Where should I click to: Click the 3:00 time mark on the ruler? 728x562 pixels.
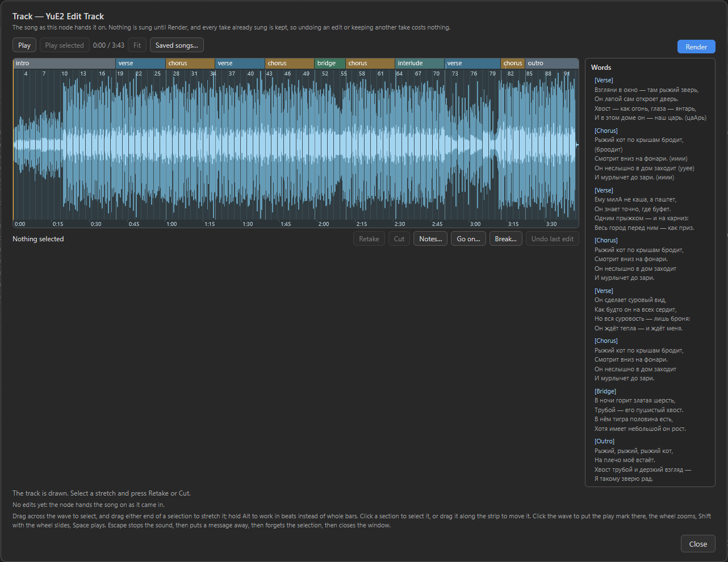click(475, 224)
